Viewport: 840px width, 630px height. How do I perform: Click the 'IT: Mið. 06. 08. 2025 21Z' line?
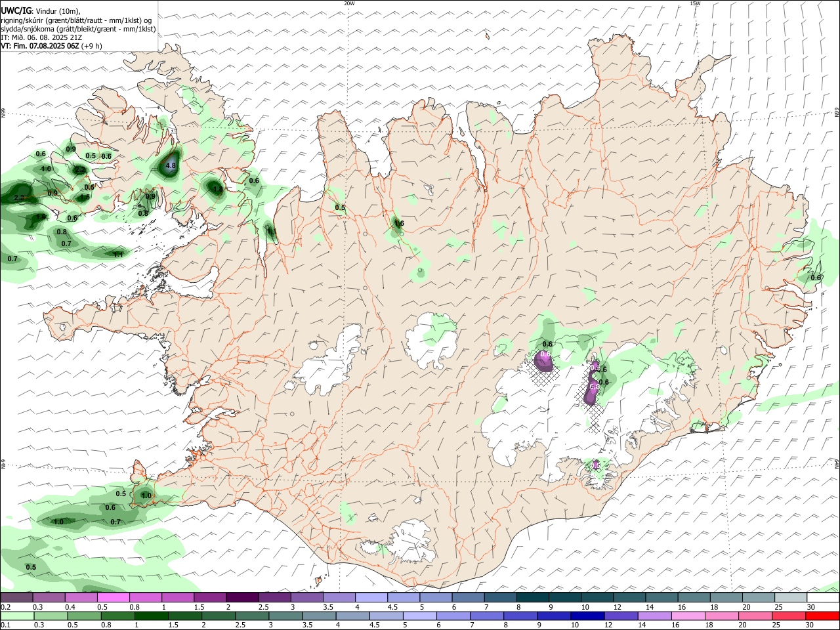click(x=41, y=37)
